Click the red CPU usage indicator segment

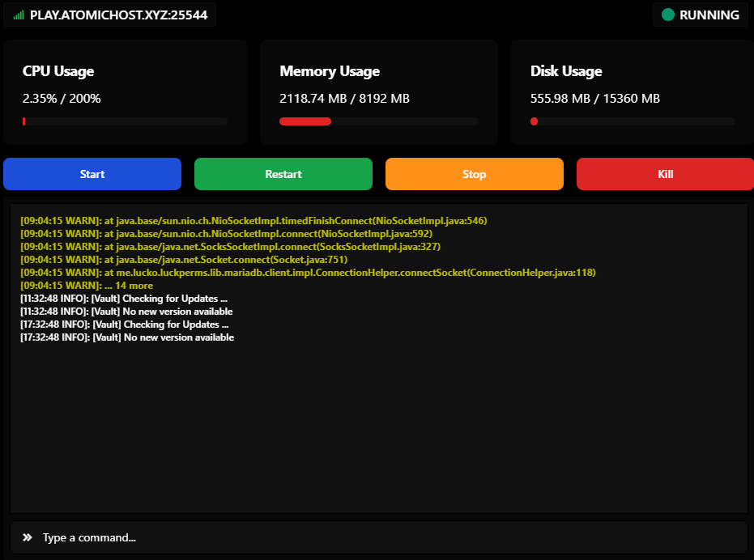click(24, 121)
